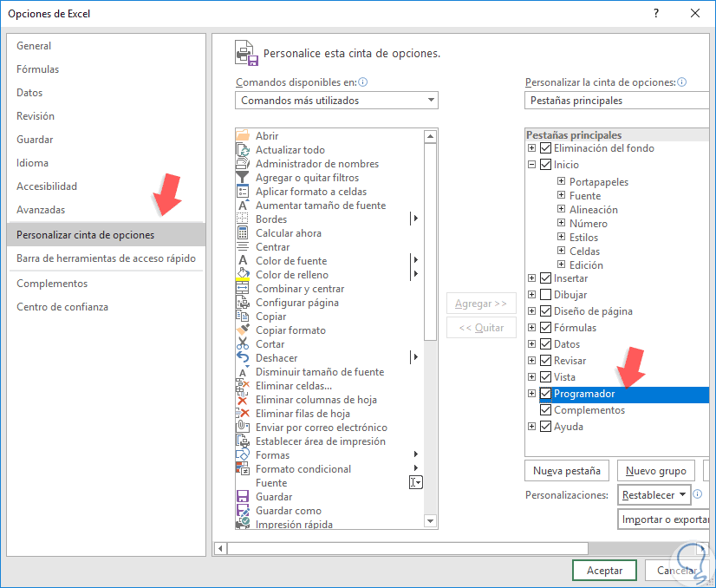Viewport: 716px width, 588px height.
Task: Click the Aumentar tamaño de fuente icon
Action: click(243, 206)
